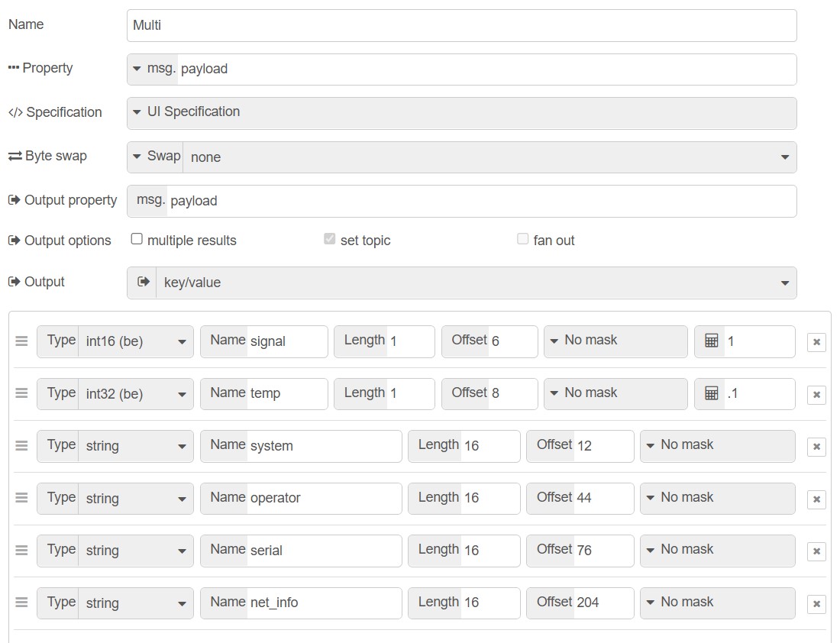Delete the net_info row via X icon

click(816, 604)
